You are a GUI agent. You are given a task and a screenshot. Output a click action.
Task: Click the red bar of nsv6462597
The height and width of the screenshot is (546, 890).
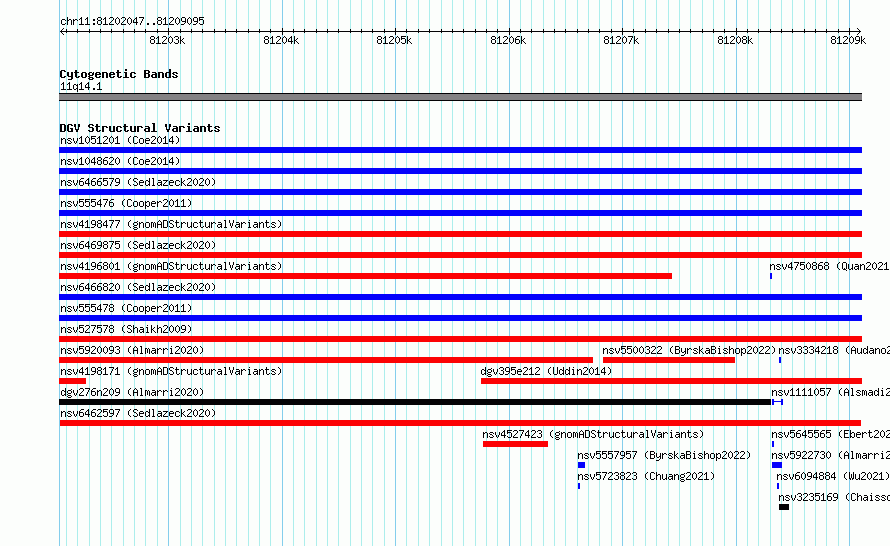click(460, 423)
